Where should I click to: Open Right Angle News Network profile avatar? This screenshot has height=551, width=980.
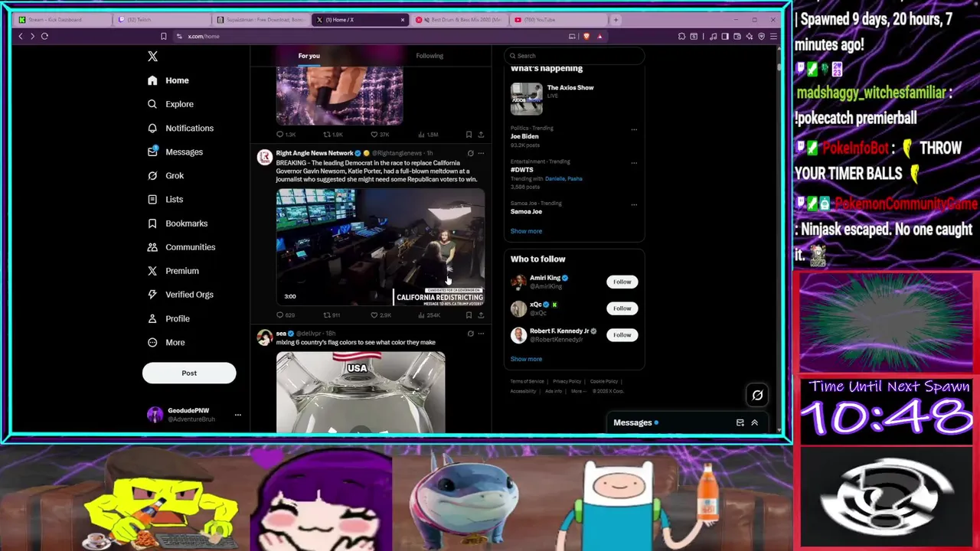(x=265, y=157)
